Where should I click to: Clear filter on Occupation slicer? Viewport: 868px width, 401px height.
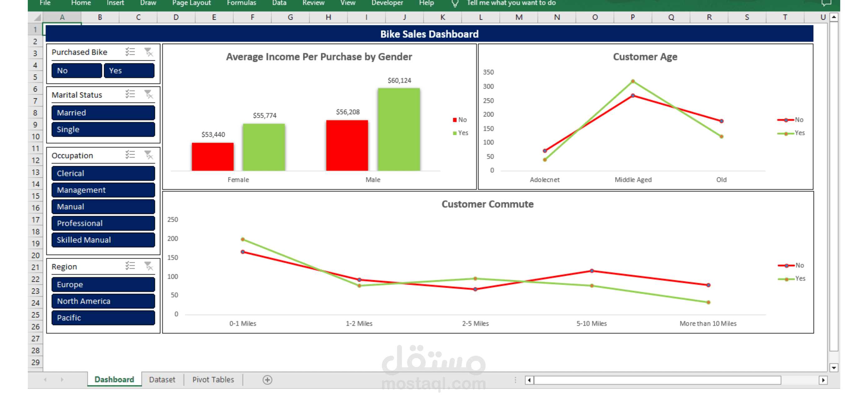point(148,155)
